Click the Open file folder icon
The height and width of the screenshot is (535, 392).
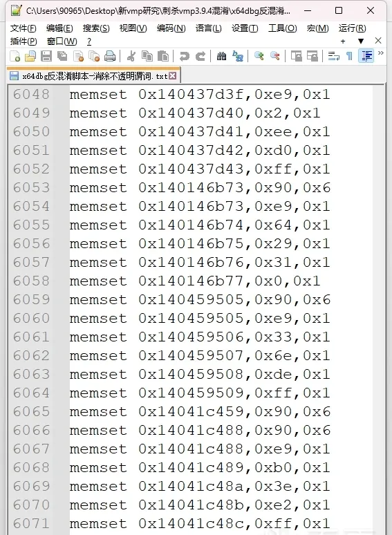(30, 56)
